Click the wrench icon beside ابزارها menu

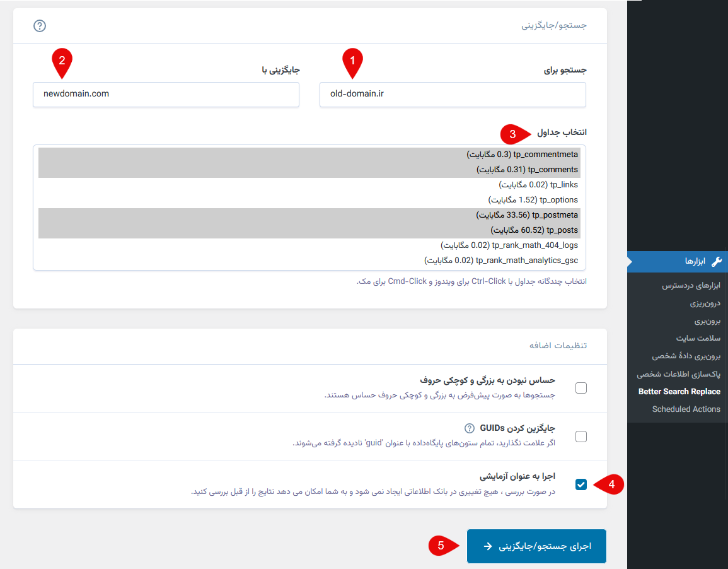click(x=717, y=262)
